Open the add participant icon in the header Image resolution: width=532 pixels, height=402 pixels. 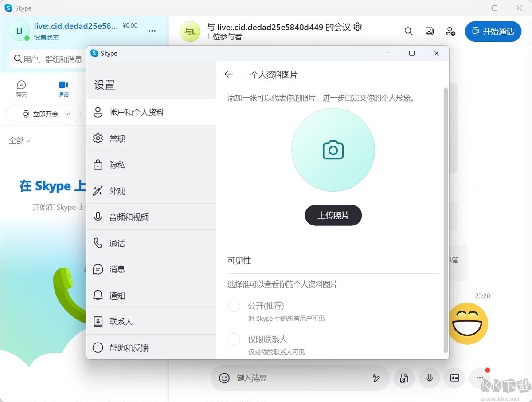(x=450, y=31)
